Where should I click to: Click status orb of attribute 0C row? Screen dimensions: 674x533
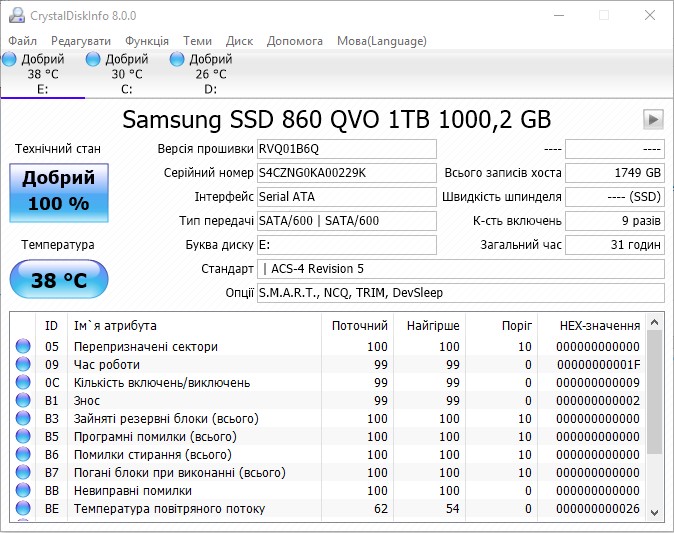pos(23,382)
